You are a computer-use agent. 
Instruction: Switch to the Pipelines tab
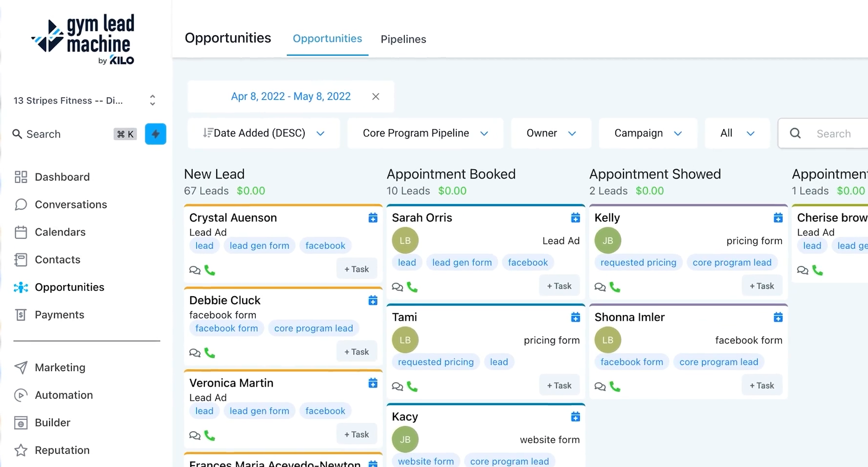403,39
